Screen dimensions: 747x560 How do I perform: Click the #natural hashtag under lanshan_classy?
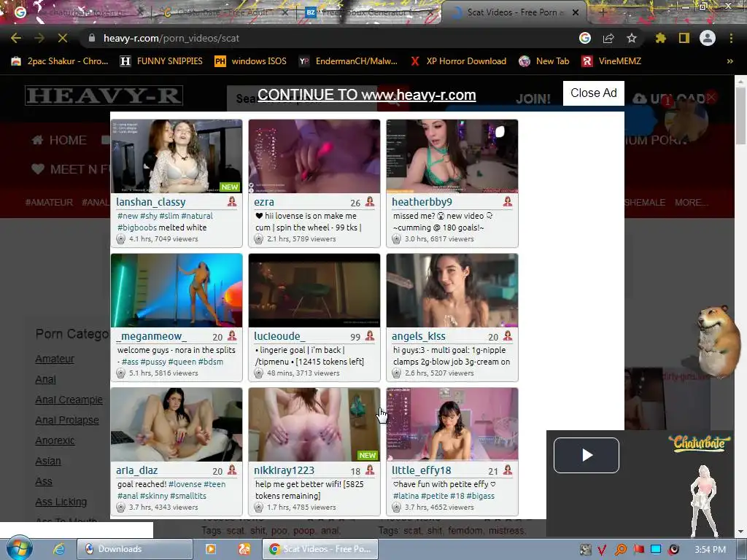tap(197, 216)
